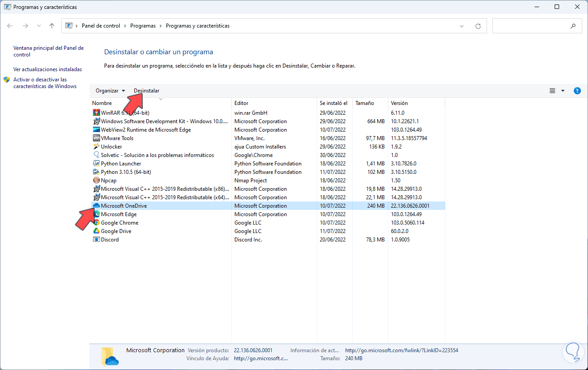Go back with the back arrow

click(10, 26)
